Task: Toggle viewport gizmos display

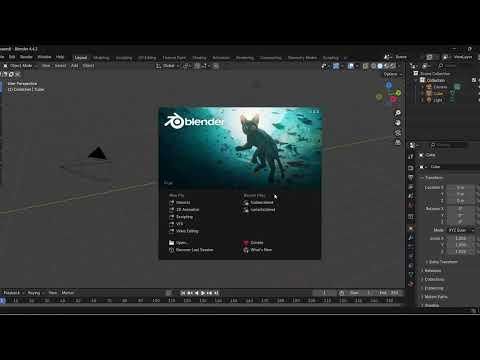Action: (x=336, y=66)
